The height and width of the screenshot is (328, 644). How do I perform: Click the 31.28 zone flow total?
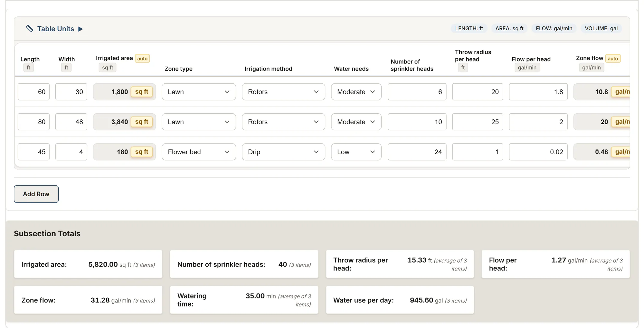click(x=100, y=300)
